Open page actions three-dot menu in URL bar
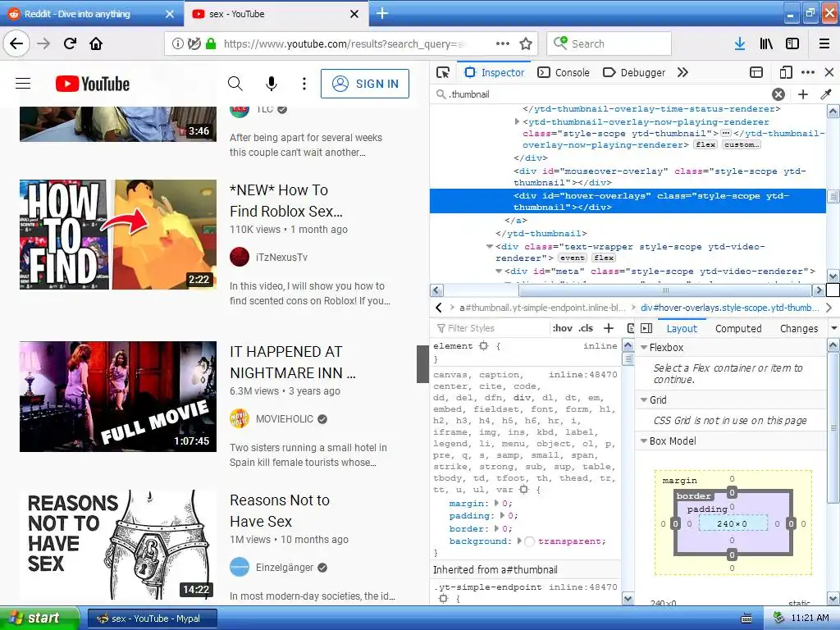This screenshot has width=840, height=630. click(503, 43)
